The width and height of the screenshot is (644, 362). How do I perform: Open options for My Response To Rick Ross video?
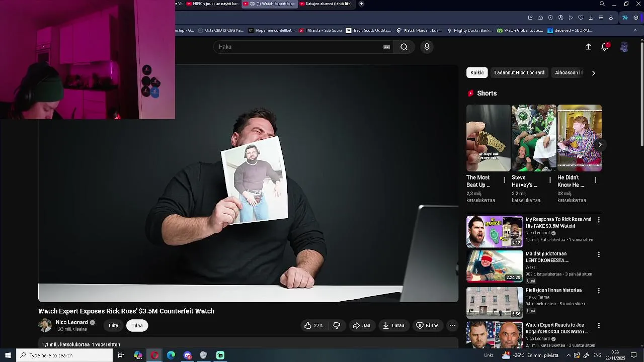tap(599, 220)
